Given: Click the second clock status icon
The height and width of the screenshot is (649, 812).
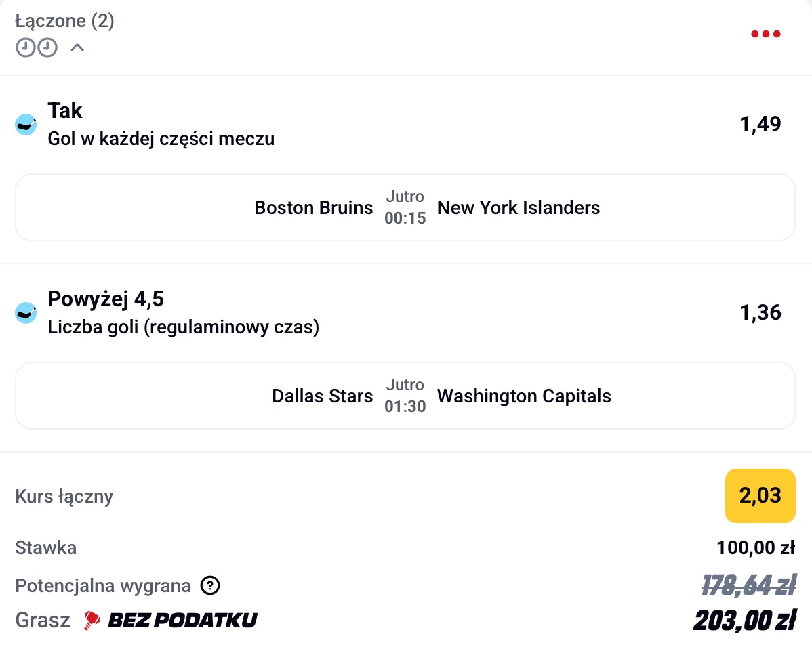Looking at the screenshot, I should [x=47, y=48].
